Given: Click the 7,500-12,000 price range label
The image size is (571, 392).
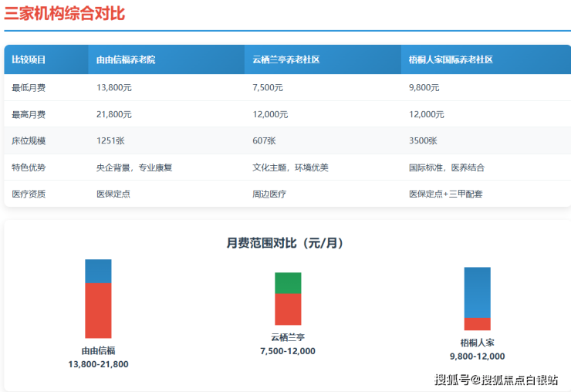Looking at the screenshot, I should (288, 351).
